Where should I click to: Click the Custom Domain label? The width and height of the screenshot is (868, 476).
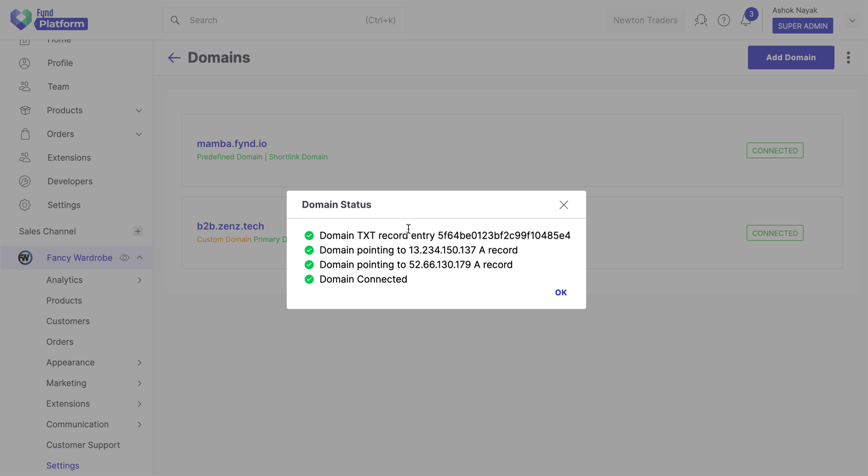(x=224, y=239)
